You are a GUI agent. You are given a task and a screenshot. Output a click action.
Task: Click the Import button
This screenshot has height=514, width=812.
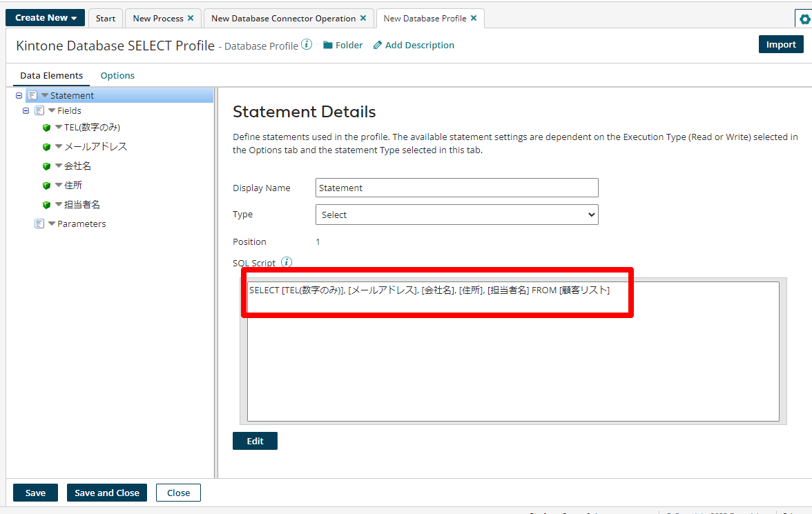click(x=781, y=45)
